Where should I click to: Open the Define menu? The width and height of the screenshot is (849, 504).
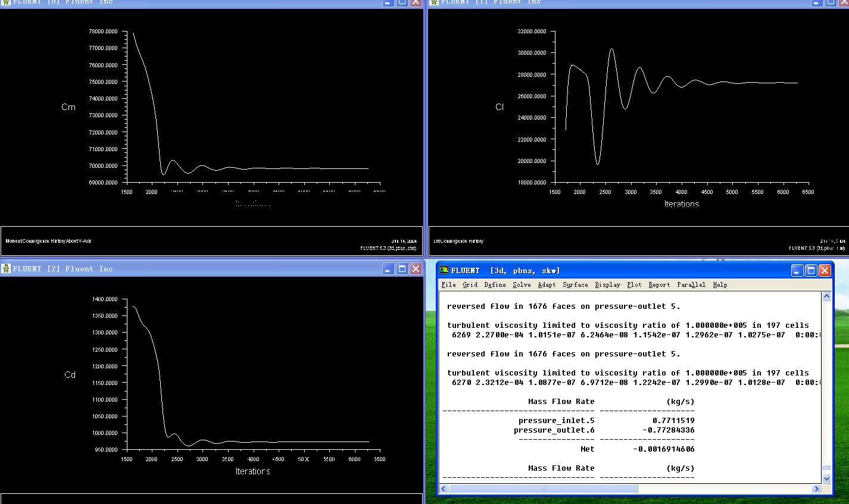coord(495,285)
